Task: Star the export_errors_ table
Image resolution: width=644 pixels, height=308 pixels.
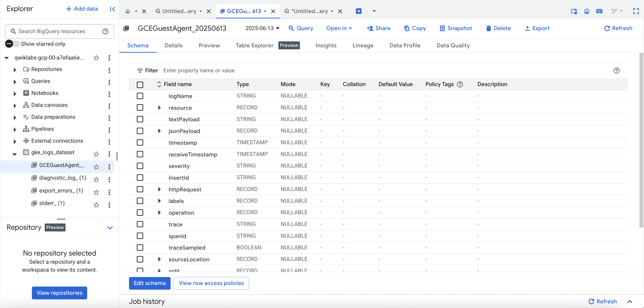Action: 96,192
